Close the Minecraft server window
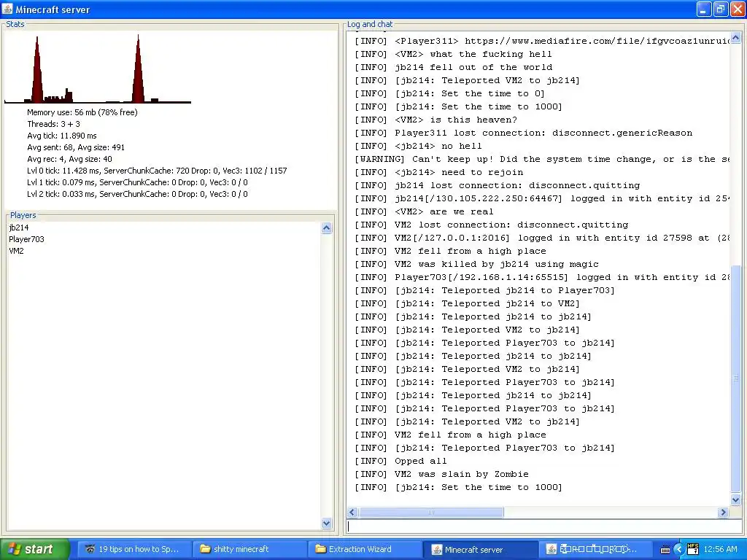Image resolution: width=747 pixels, height=560 pixels. click(737, 9)
